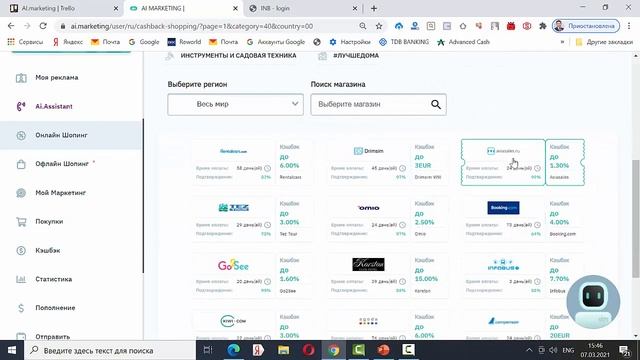The width and height of the screenshot is (640, 360).
Task: Open Покупки in the sidebar
Action: pyautogui.click(x=49, y=222)
